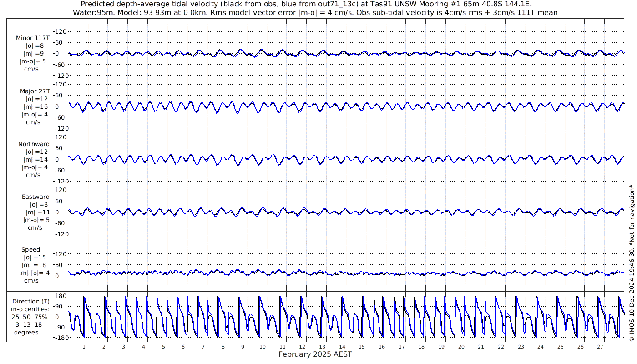Click the 'February 2025 AEST' axis title
Image resolution: width=637 pixels, height=364 pixels.
point(315,354)
